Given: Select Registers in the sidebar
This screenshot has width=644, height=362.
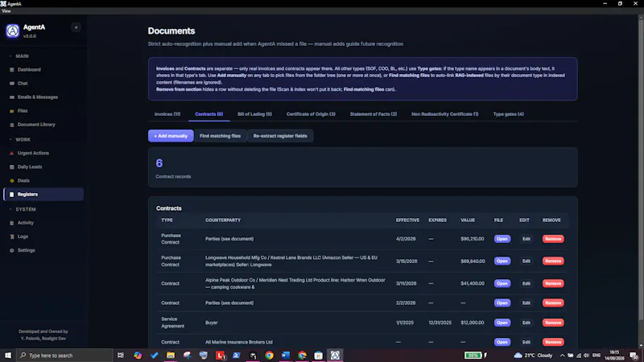Looking at the screenshot, I should (x=43, y=195).
